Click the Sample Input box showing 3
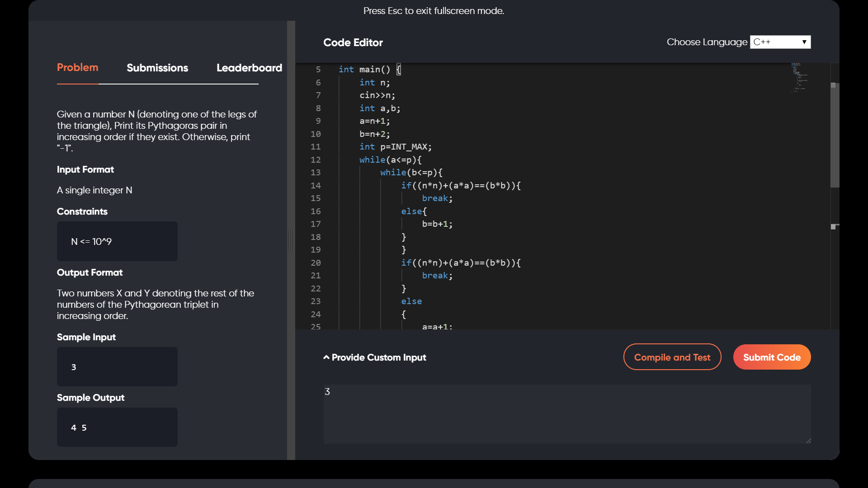Image resolution: width=868 pixels, height=488 pixels. 117,367
